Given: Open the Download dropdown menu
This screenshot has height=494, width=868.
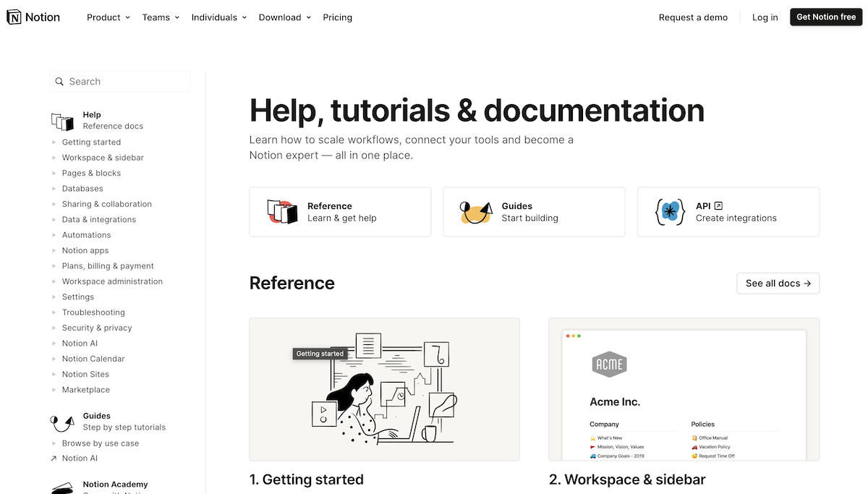Looking at the screenshot, I should (284, 17).
